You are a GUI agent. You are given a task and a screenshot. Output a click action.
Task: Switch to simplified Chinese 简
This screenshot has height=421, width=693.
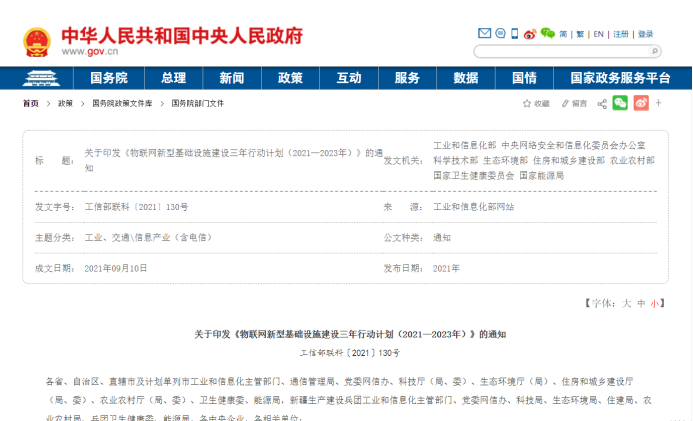(563, 34)
